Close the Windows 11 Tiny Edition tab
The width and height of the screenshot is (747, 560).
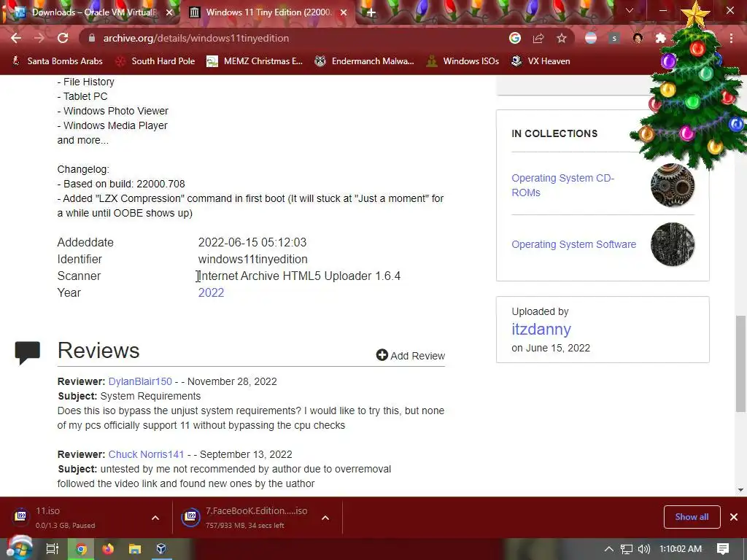344,12
